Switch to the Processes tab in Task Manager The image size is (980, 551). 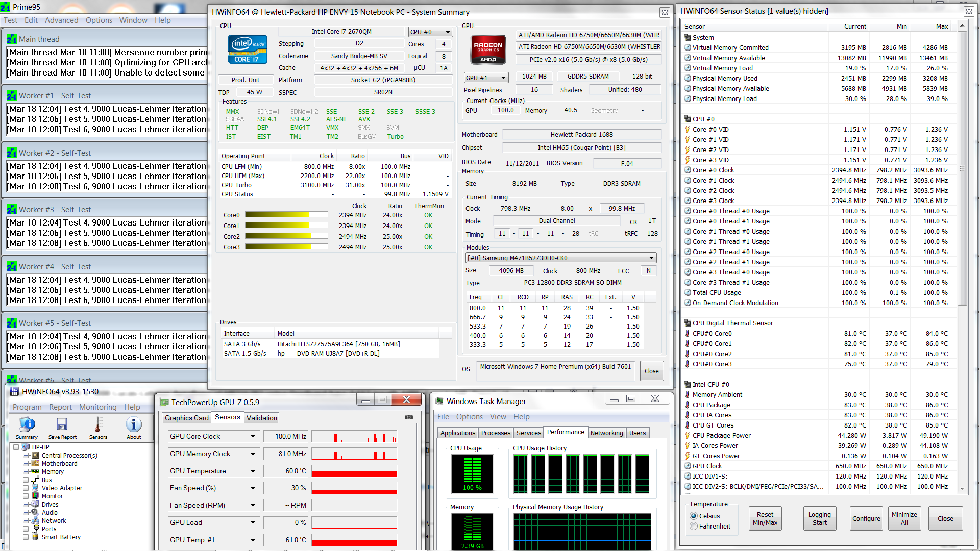496,433
